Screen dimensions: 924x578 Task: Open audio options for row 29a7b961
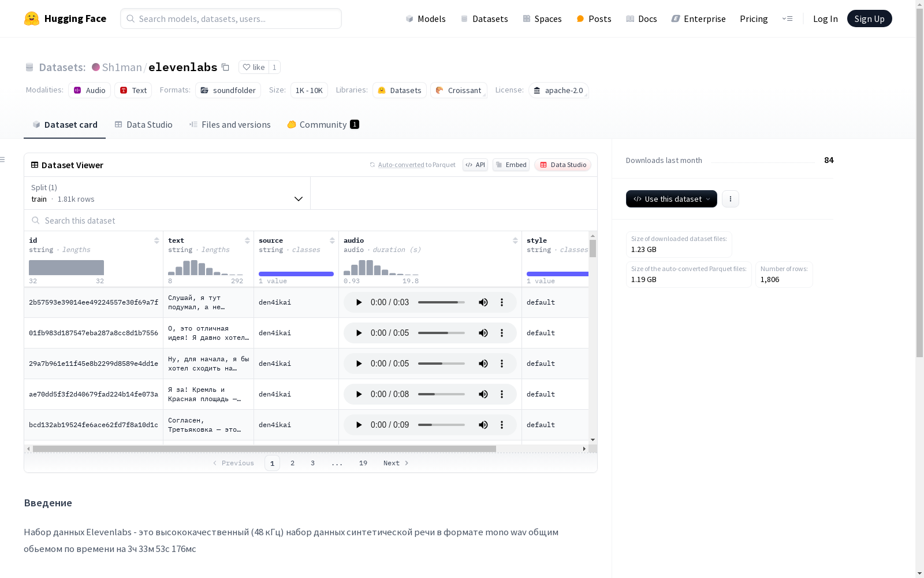tap(502, 364)
